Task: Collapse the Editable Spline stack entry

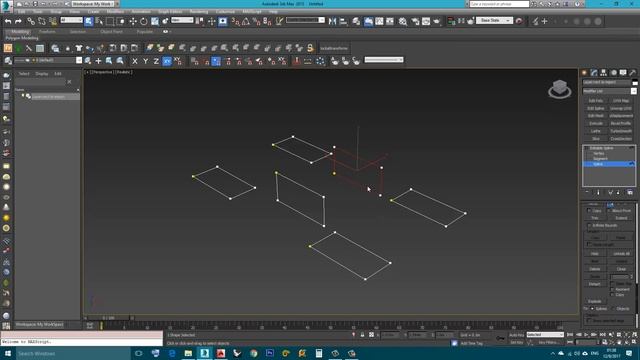Action: pos(587,148)
